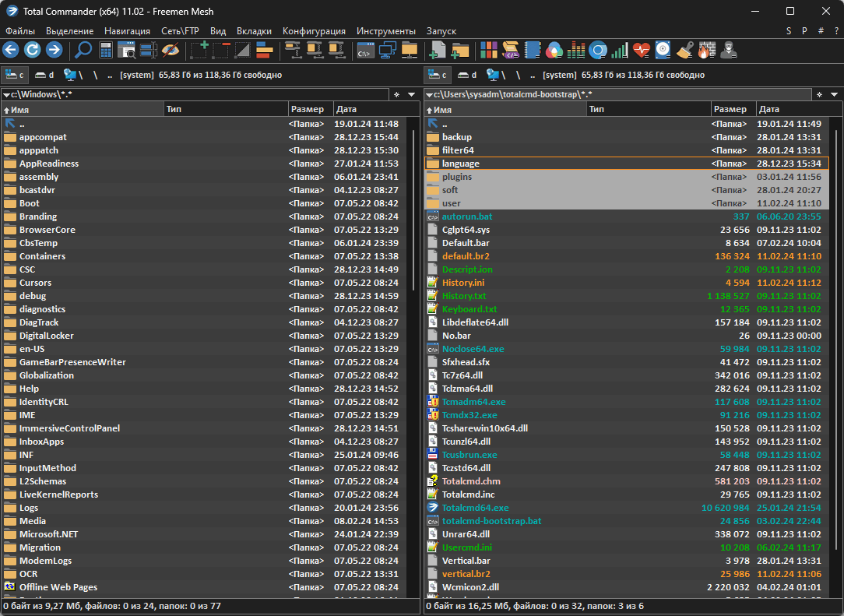Open left panel favorites asterisk list
Screen dimensions: 844x616
pyautogui.click(x=396, y=94)
